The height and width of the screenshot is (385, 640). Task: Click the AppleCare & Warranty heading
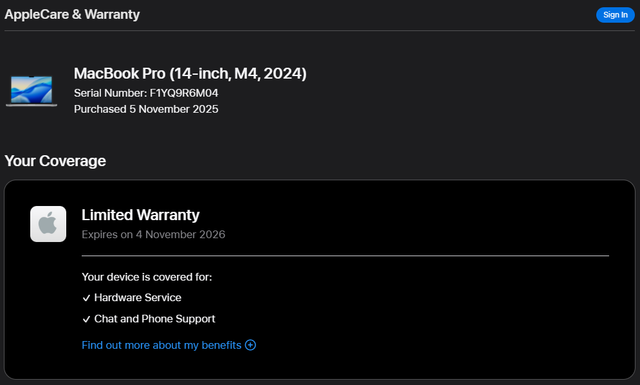coord(72,14)
